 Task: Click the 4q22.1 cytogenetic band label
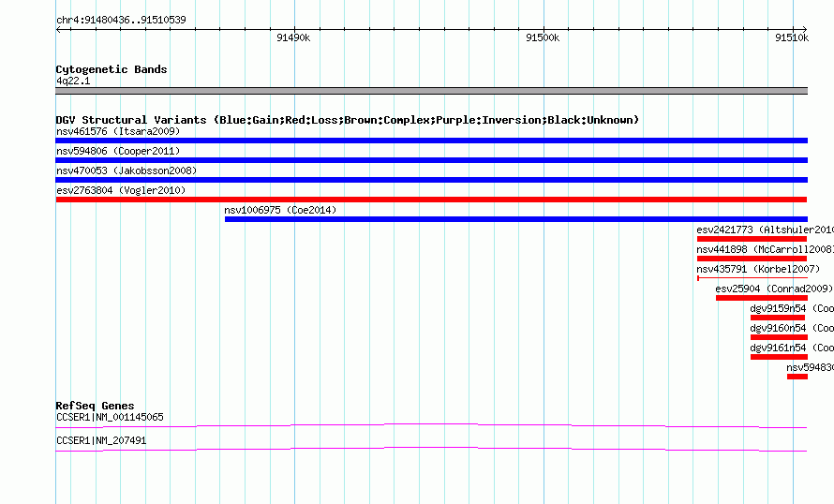tap(73, 81)
